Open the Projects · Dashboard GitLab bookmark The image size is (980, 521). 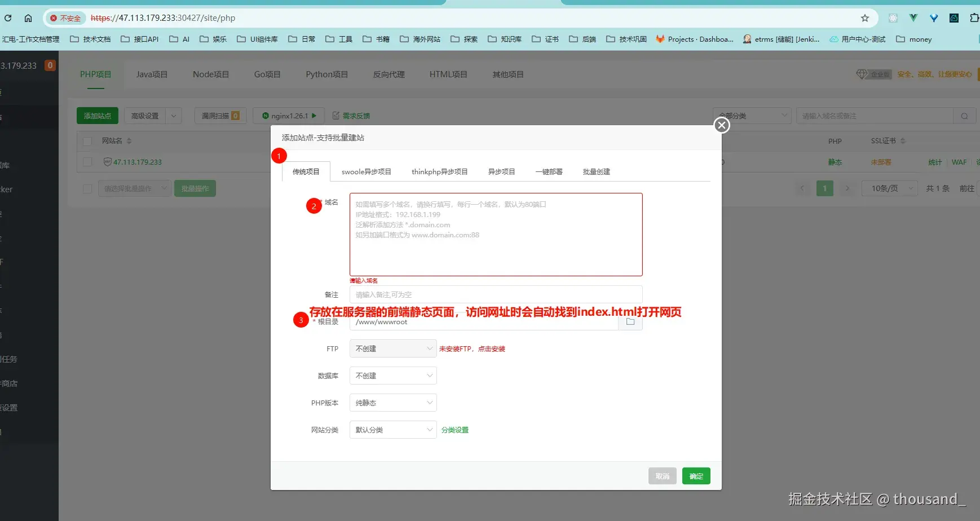coord(695,39)
